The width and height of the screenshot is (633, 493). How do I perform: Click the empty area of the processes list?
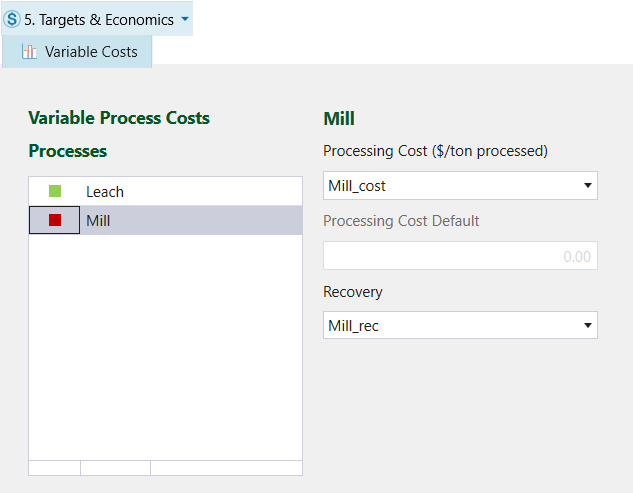[x=166, y=347]
